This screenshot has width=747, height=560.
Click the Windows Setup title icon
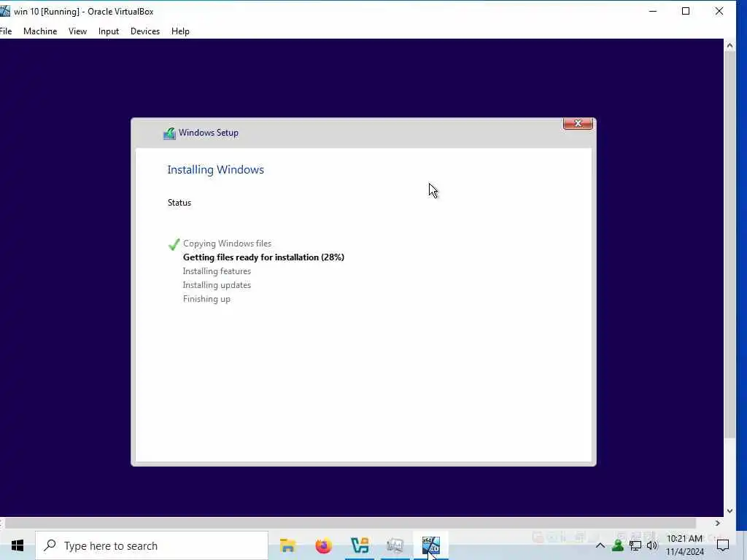tap(169, 133)
